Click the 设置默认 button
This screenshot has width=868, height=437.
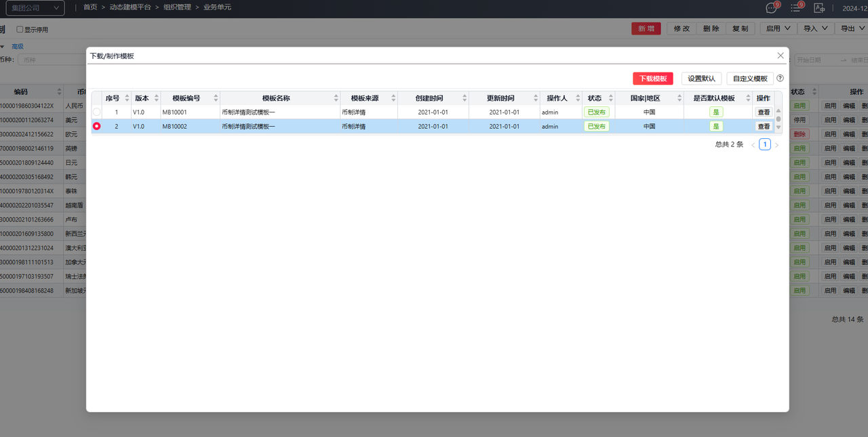click(x=701, y=79)
